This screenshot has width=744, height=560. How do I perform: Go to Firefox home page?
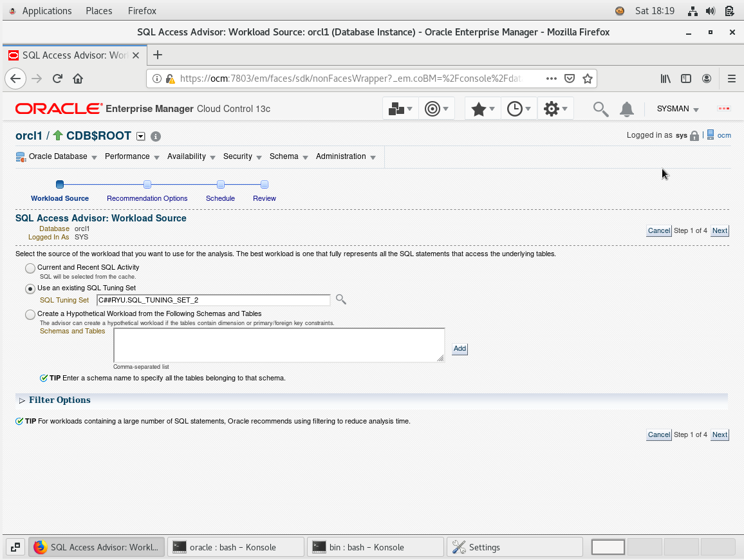(78, 79)
